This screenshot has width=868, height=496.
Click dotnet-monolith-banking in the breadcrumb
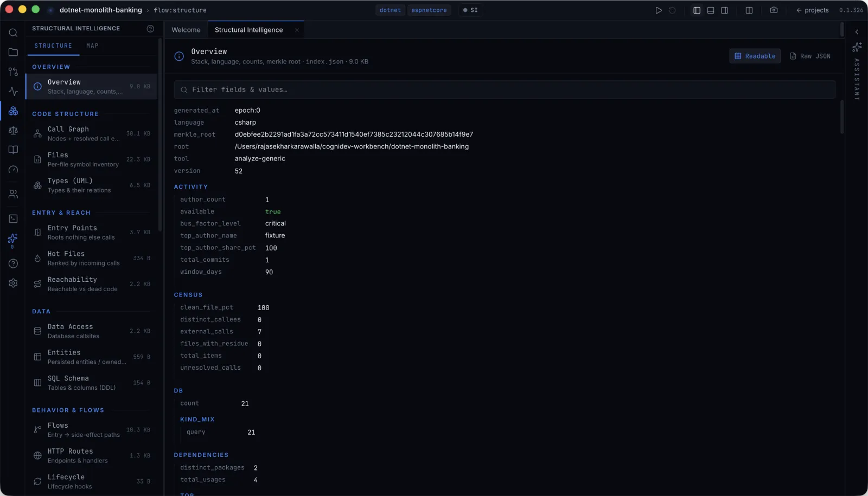pyautogui.click(x=101, y=10)
